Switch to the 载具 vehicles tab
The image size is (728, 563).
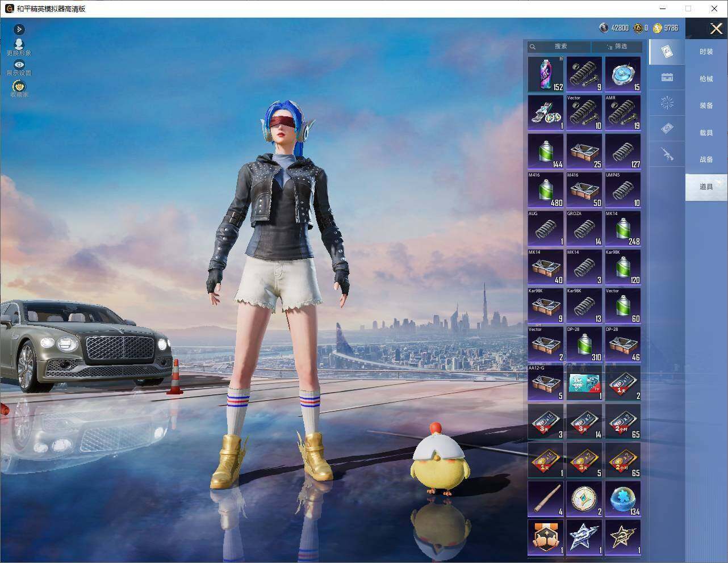tap(706, 133)
